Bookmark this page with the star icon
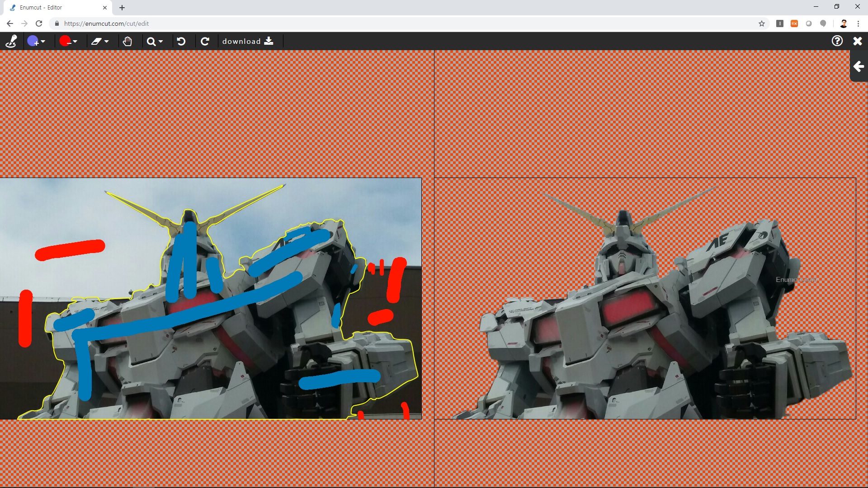Viewport: 868px width, 488px height. click(762, 23)
